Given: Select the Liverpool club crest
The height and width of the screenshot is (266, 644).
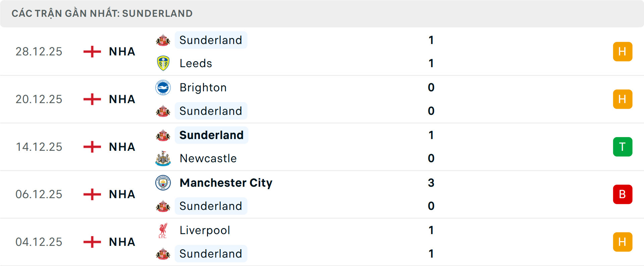Looking at the screenshot, I should [163, 230].
